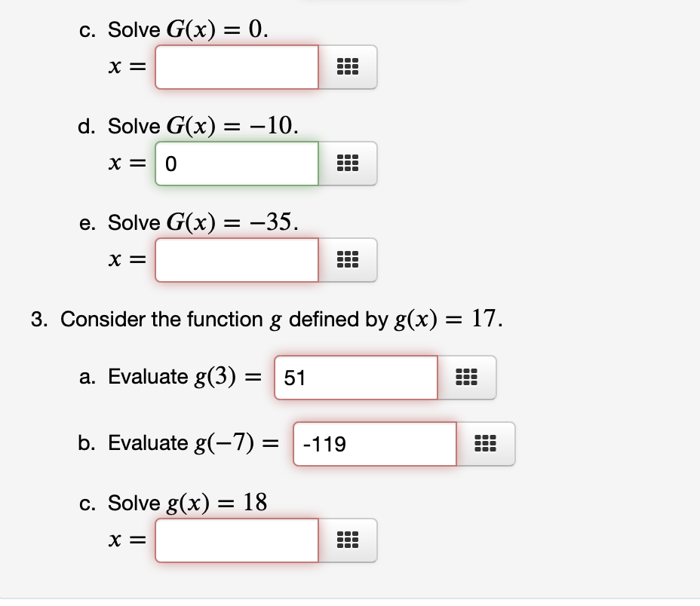Click the scrollbar on the right edge

(697, 301)
